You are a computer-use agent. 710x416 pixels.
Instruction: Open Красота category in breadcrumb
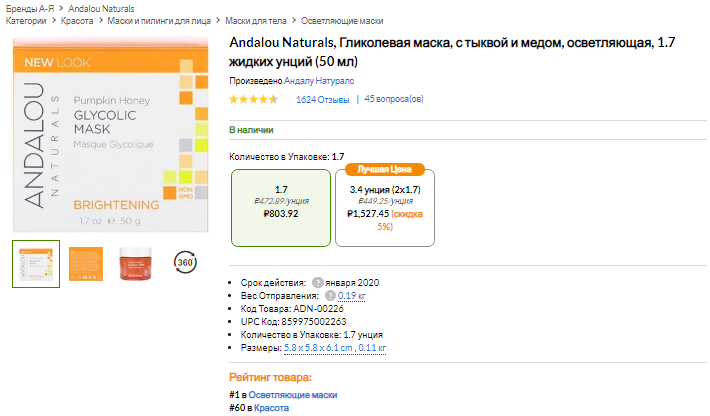coord(77,21)
